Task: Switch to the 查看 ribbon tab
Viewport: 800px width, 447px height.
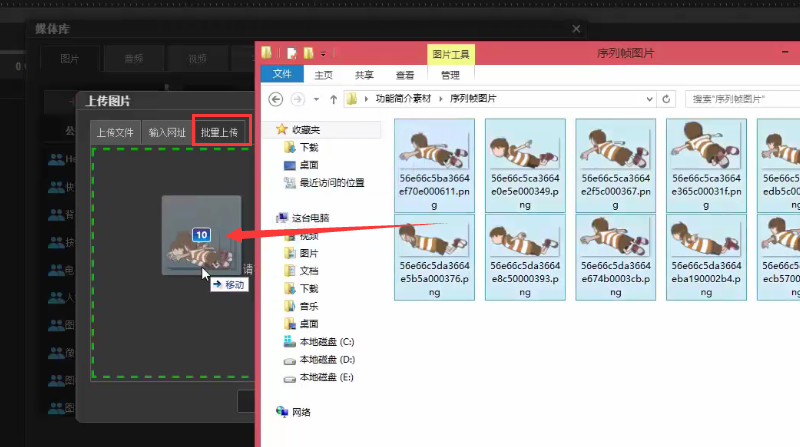Action: click(405, 75)
